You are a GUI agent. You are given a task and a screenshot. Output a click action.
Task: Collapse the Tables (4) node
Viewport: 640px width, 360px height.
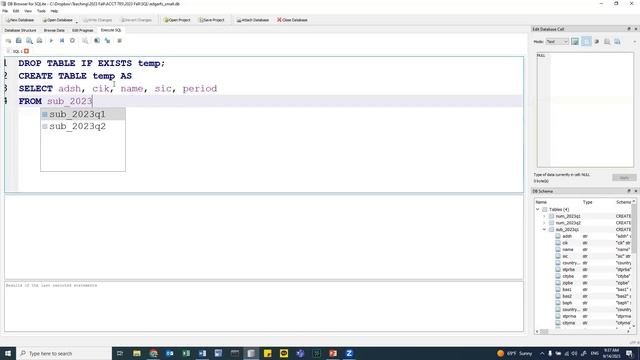point(538,209)
